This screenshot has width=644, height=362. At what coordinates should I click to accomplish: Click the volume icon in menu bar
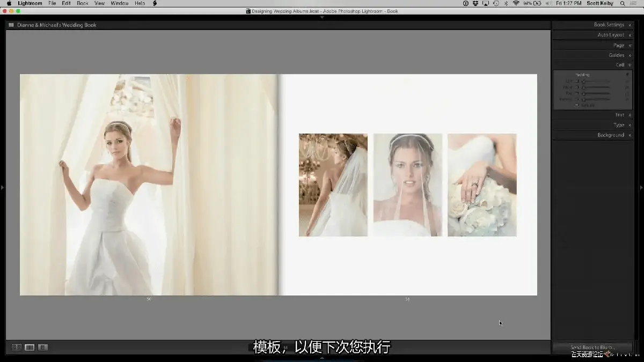[548, 3]
